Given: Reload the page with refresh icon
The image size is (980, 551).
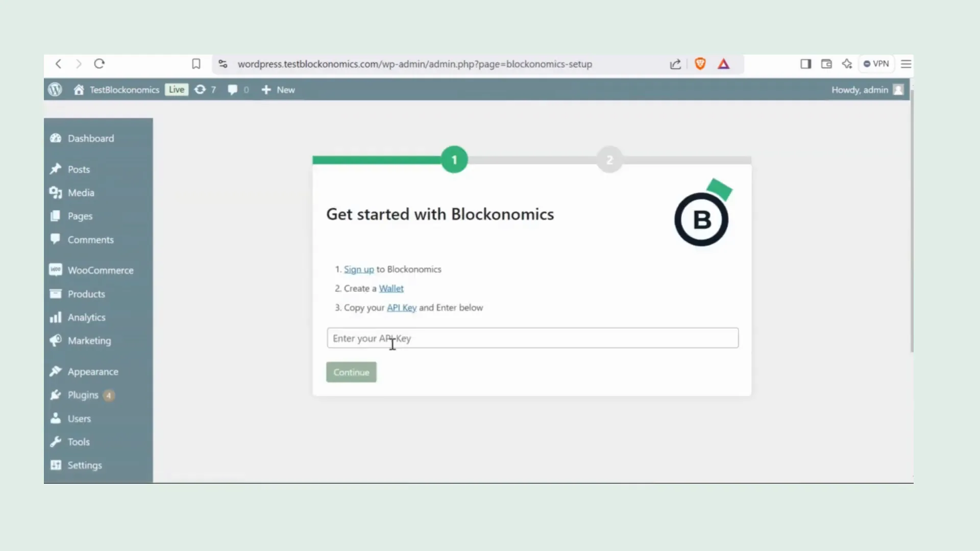Looking at the screenshot, I should coord(99,64).
